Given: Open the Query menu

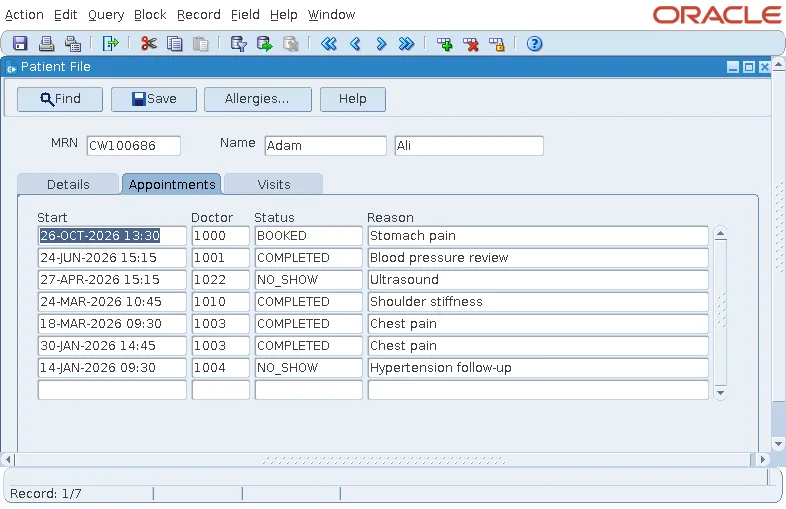Looking at the screenshot, I should pos(106,15).
